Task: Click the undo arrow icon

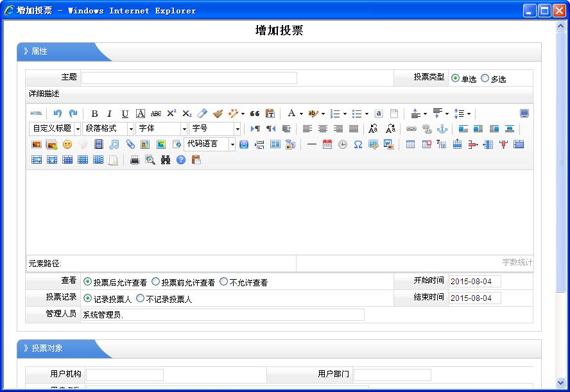Action: point(58,114)
